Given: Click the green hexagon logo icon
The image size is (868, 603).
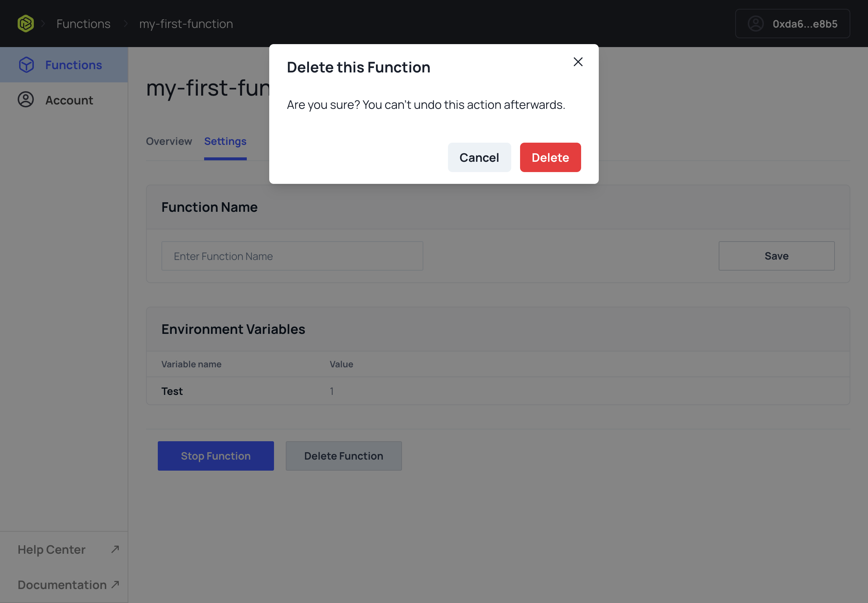Looking at the screenshot, I should tap(26, 24).
